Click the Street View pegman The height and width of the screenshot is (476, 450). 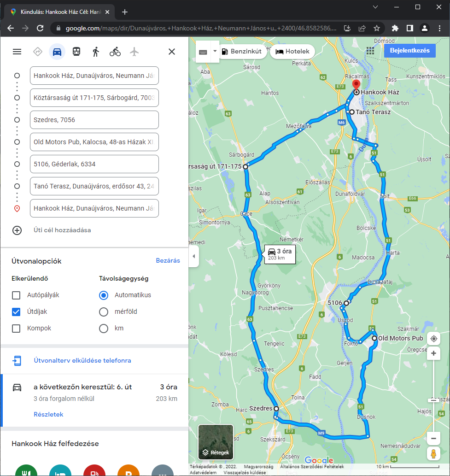(433, 453)
